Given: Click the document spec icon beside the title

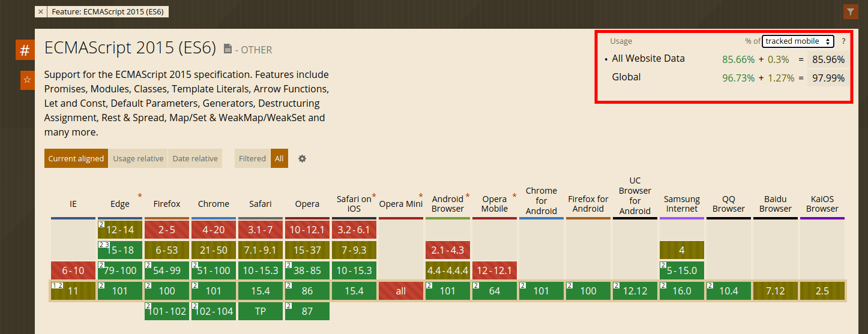Looking at the screenshot, I should coord(228,49).
